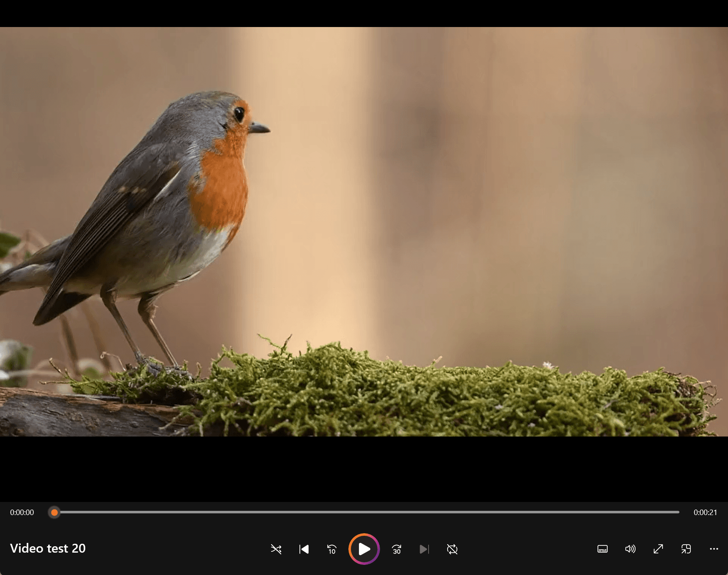Open the volume control flyout
728x575 pixels.
tap(630, 549)
